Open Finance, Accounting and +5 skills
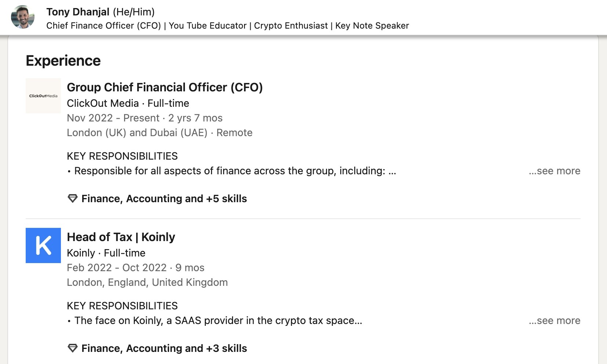607x364 pixels. pos(164,199)
